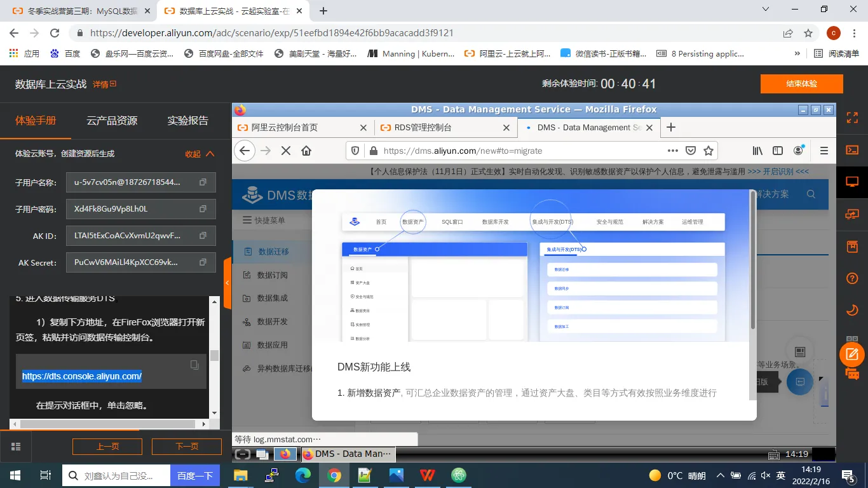The width and height of the screenshot is (868, 488).
Task: Open the terminal icon in lab sidebar
Action: [852, 150]
